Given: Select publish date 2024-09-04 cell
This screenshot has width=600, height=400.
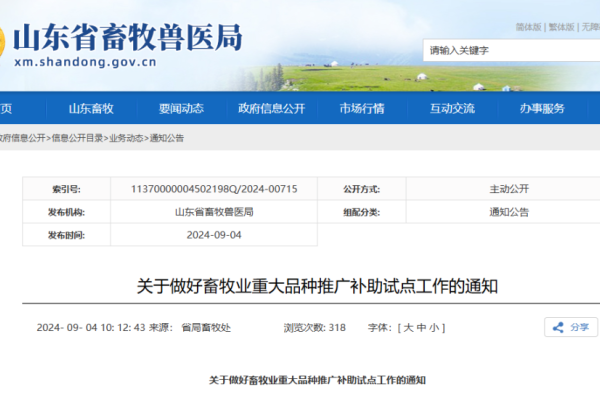Looking at the screenshot, I should [214, 235].
